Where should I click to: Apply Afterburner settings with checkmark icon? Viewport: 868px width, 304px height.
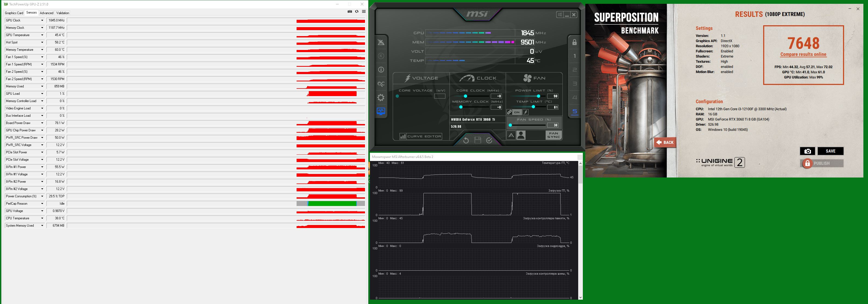click(489, 140)
